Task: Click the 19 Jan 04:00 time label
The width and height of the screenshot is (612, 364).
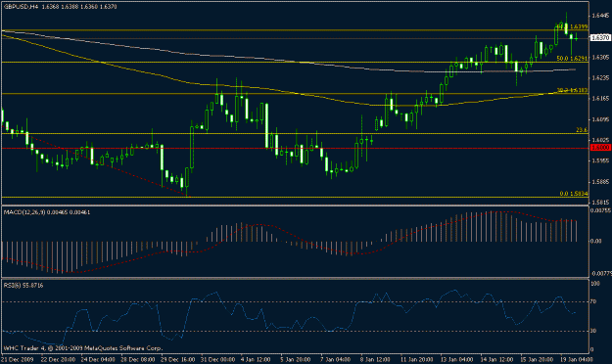Action: coord(576,359)
